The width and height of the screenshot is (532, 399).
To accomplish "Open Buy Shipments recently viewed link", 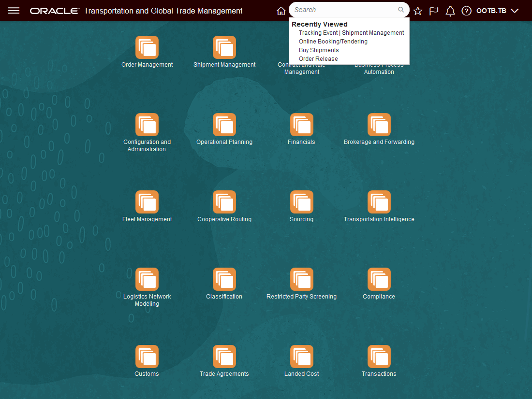I will pyautogui.click(x=319, y=50).
